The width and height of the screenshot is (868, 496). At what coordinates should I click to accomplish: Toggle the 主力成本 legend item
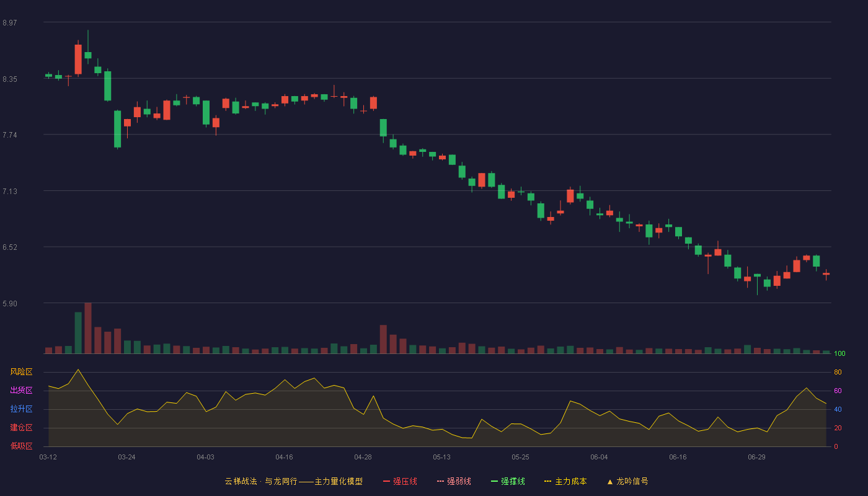[565, 481]
